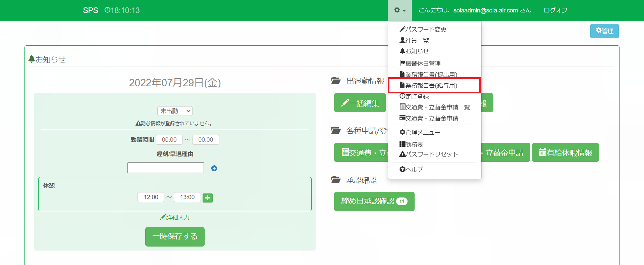Choose パスワードリセット warning menu item

[429, 154]
